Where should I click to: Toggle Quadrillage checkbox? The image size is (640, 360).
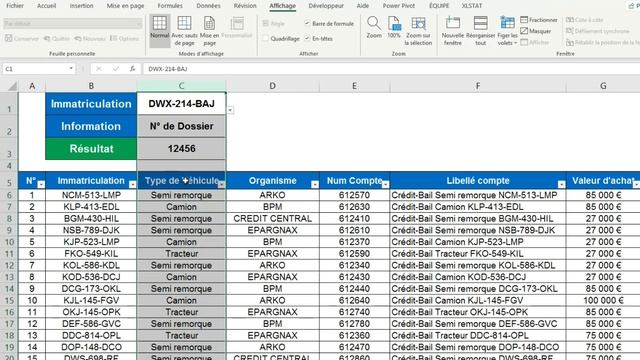coord(266,38)
